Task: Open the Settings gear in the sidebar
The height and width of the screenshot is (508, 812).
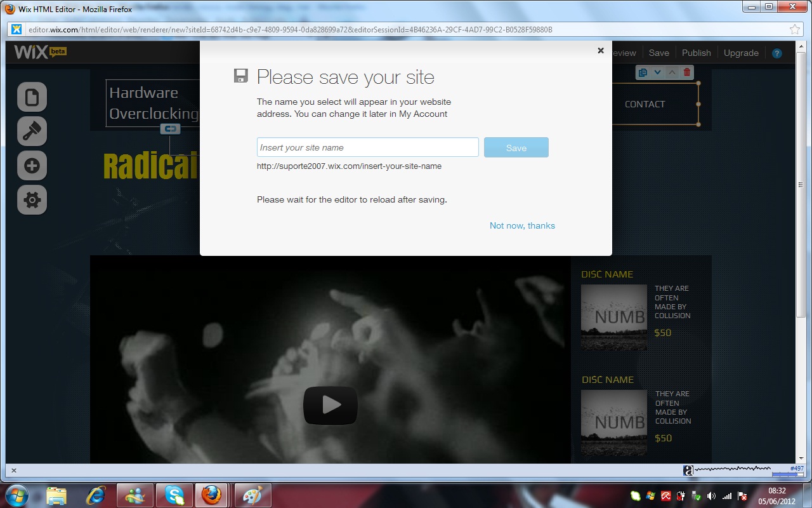Action: 32,200
